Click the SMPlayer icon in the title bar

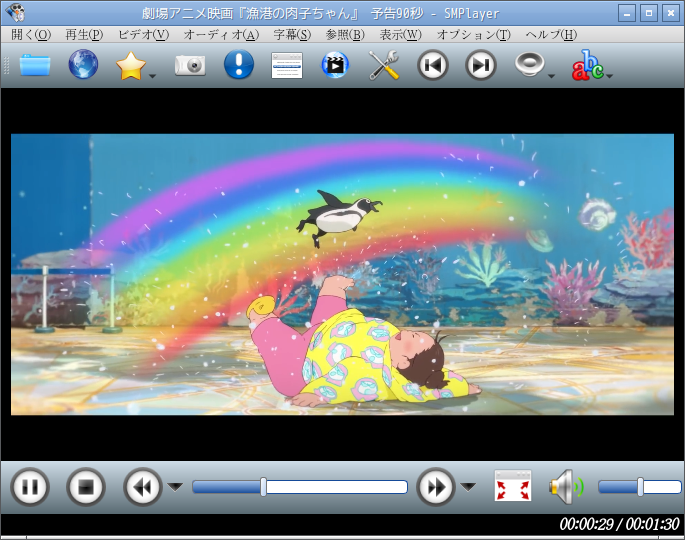(x=15, y=13)
